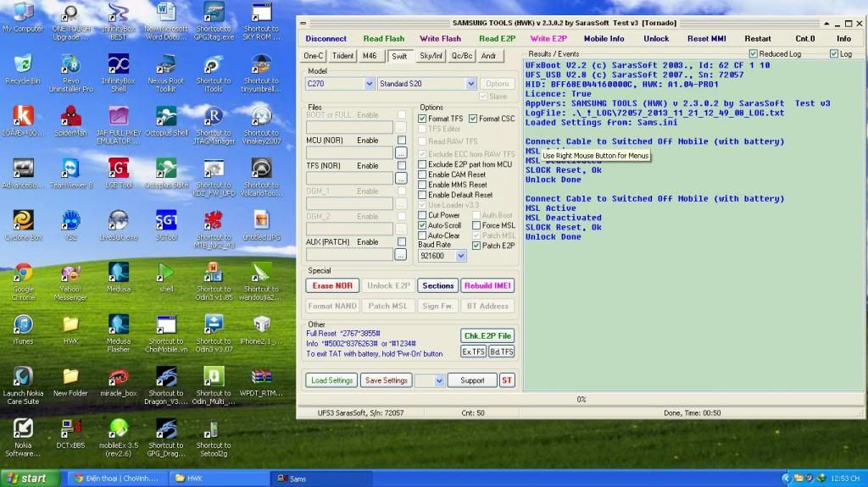Click the AUX (PATCH) file path field

(x=349, y=254)
